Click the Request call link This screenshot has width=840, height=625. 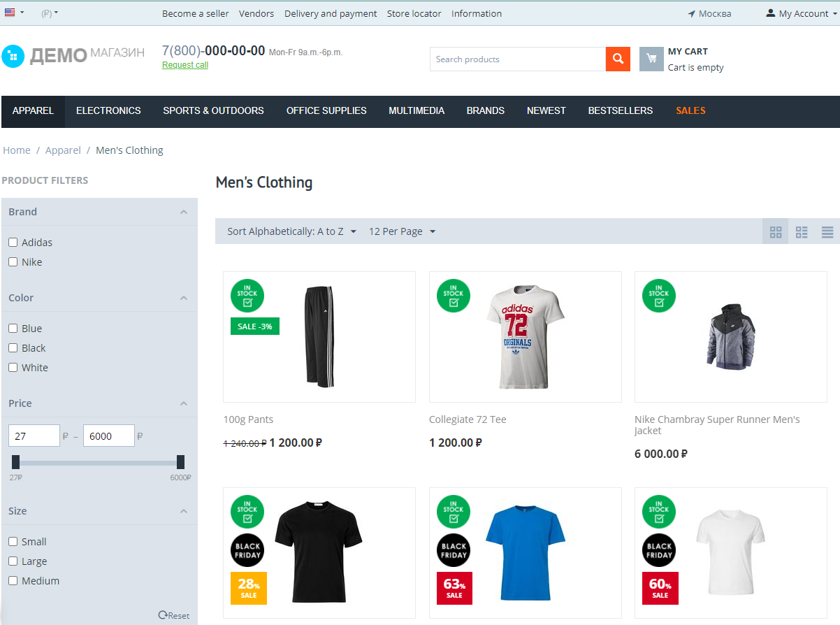185,65
